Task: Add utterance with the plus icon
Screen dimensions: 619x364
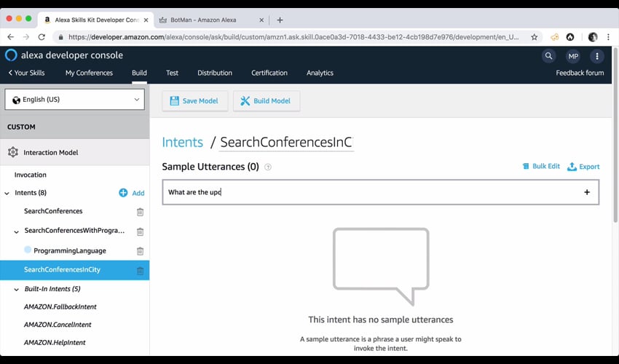Action: 587,192
